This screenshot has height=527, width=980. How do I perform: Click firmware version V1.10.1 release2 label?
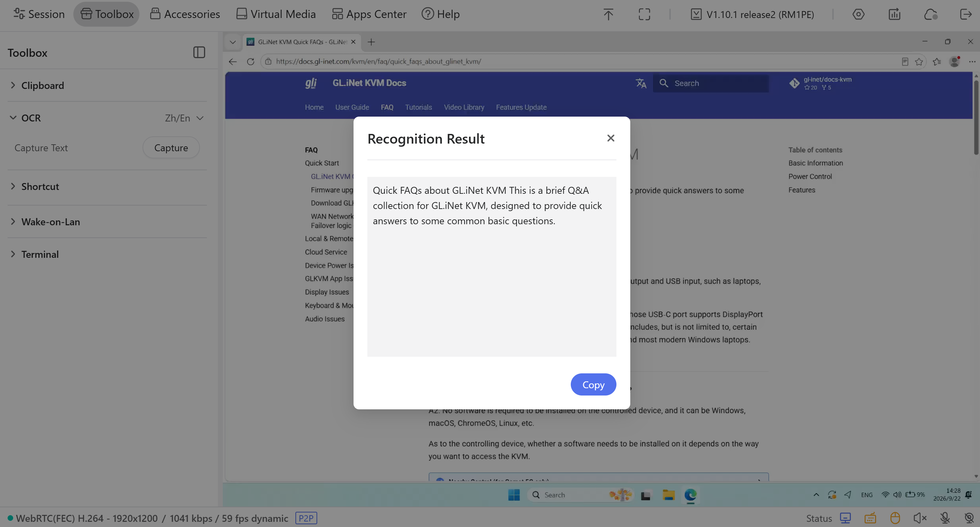coord(752,14)
